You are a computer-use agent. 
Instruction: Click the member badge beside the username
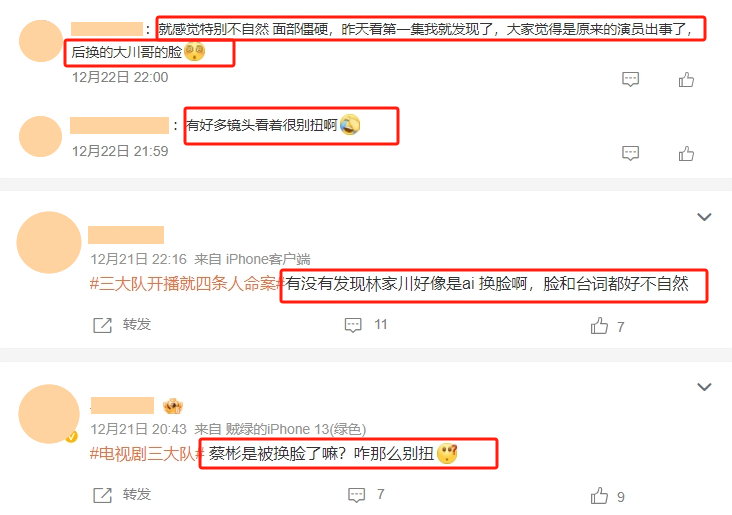point(172,406)
